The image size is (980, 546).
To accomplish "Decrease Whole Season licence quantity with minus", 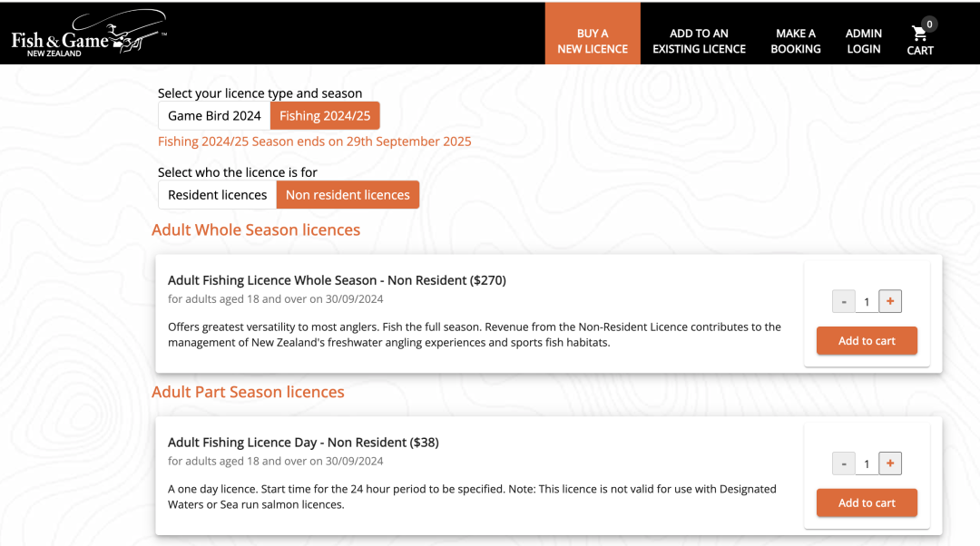I will (844, 302).
